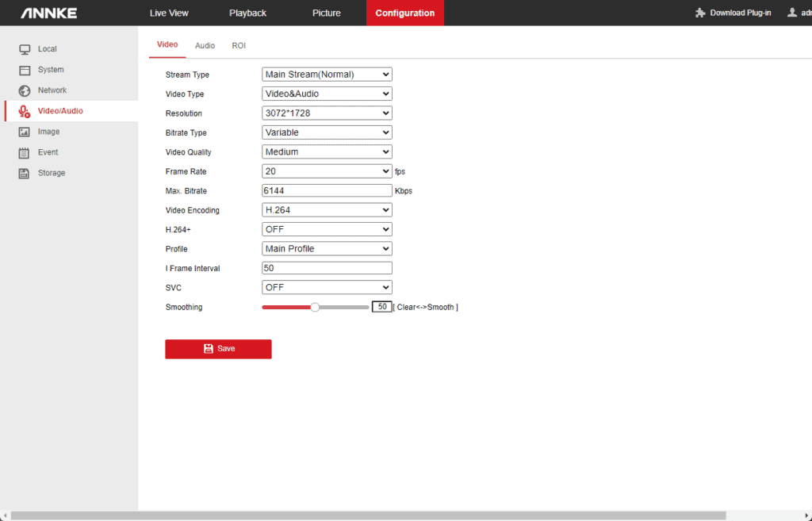Open the Video Encoding dropdown
Viewport: 812px width, 521px height.
[327, 210]
